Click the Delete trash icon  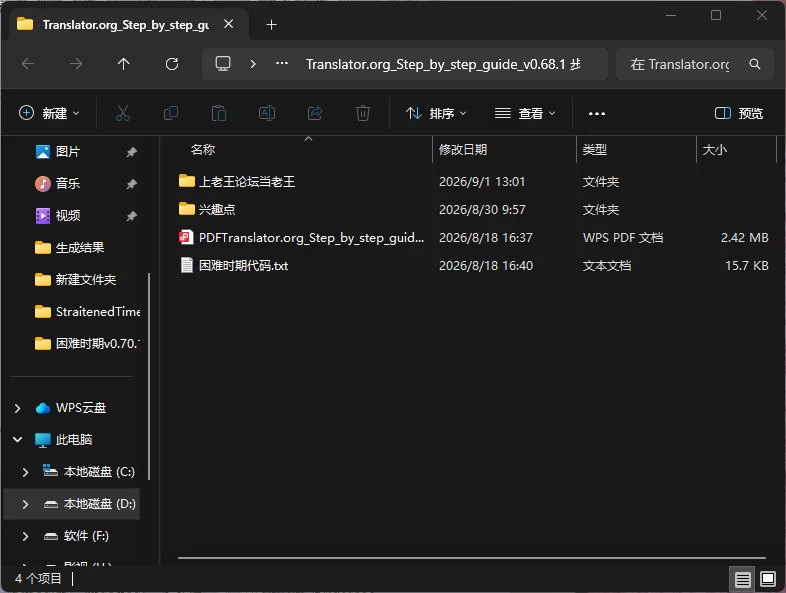coord(363,113)
